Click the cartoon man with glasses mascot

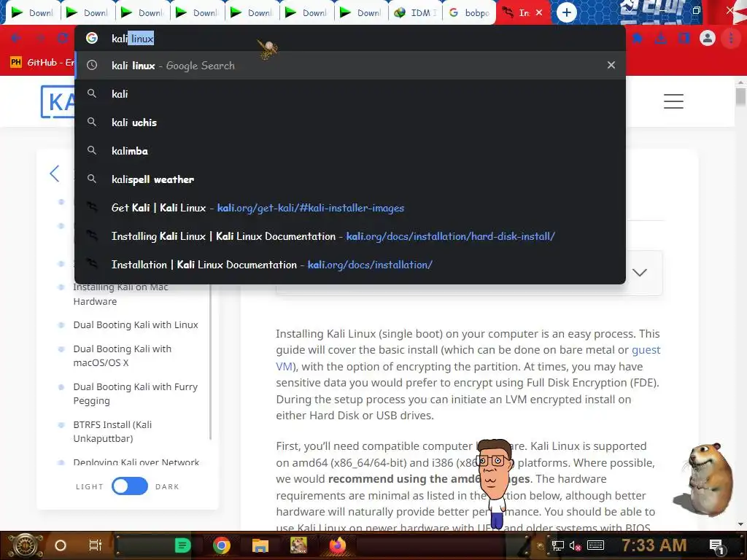(496, 483)
